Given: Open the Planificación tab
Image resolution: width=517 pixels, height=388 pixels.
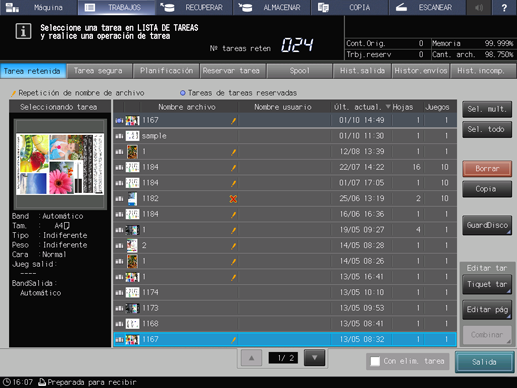Looking at the screenshot, I should click(166, 71).
